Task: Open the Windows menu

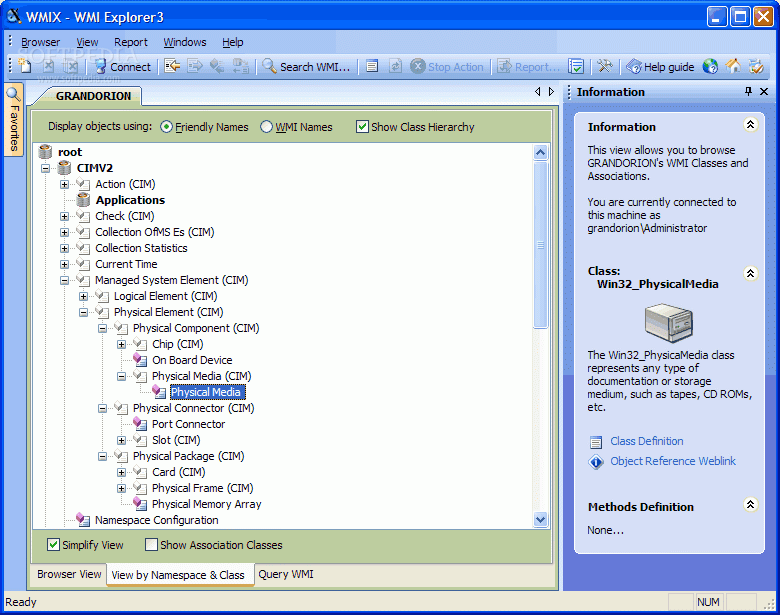Action: (x=185, y=42)
